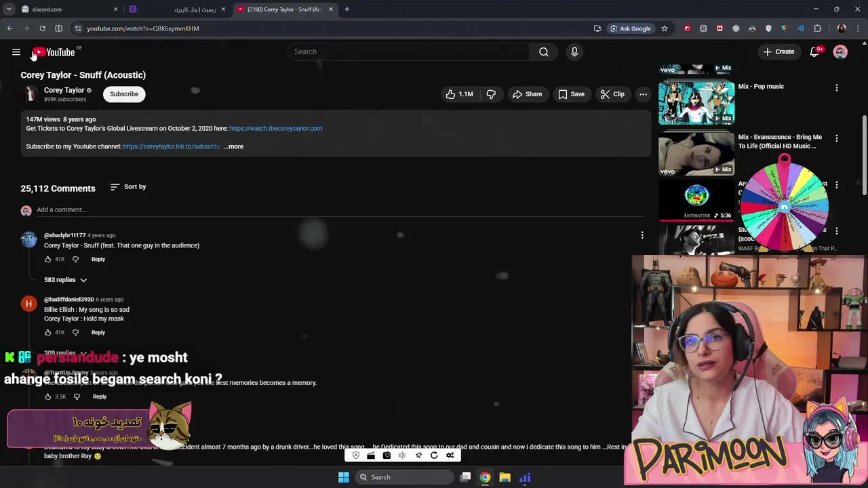Click the YouTube search input box
This screenshot has width=868, height=488.
[x=409, y=52]
